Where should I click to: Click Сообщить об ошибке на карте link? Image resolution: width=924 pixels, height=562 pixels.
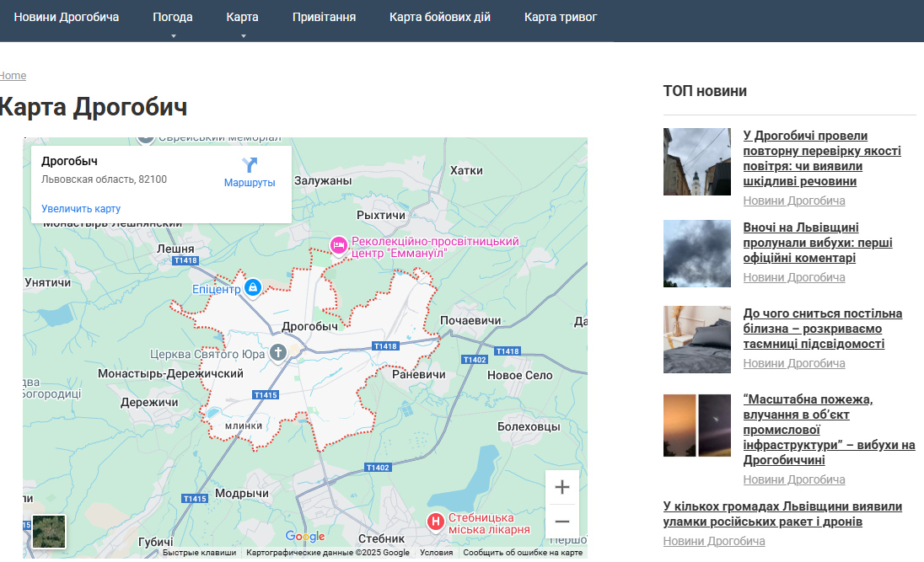point(523,553)
